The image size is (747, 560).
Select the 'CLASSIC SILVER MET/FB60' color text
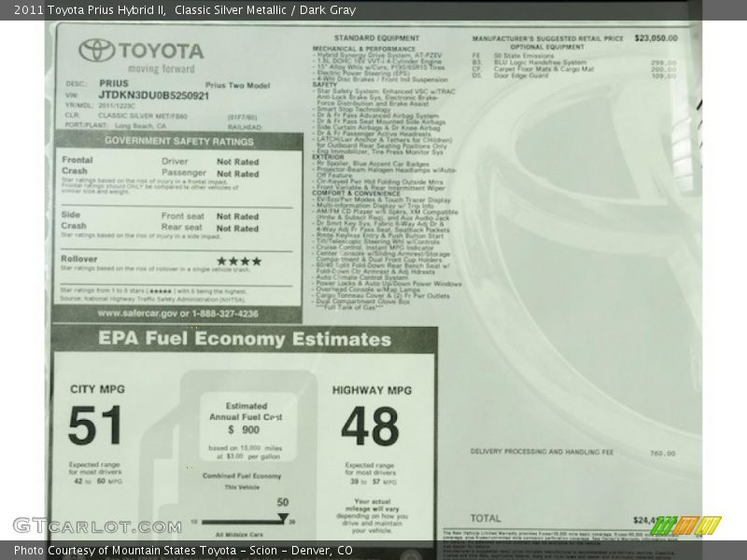tap(143, 116)
